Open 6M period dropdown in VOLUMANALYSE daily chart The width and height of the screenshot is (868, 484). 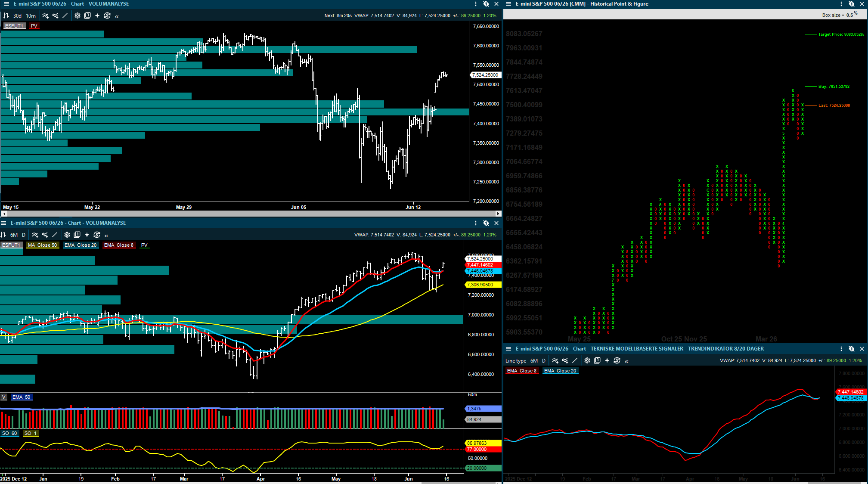(14, 235)
